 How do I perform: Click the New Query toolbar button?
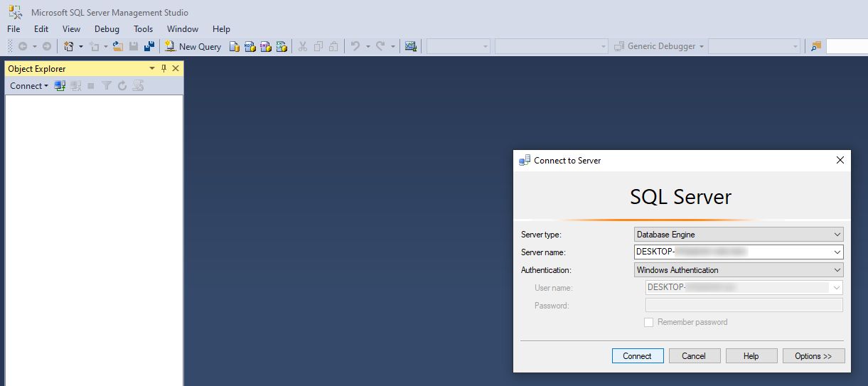pos(193,46)
